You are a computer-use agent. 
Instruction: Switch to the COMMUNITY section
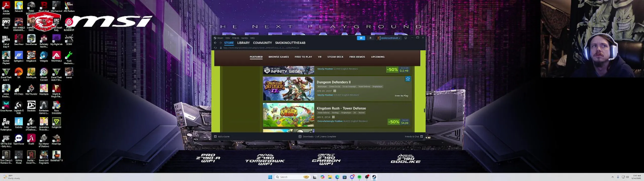click(x=262, y=43)
